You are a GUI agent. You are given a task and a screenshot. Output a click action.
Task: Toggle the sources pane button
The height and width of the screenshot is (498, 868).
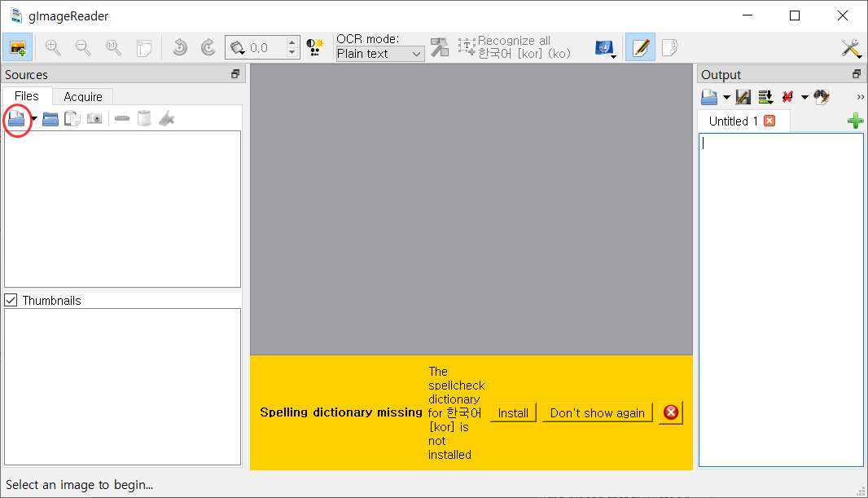point(17,47)
